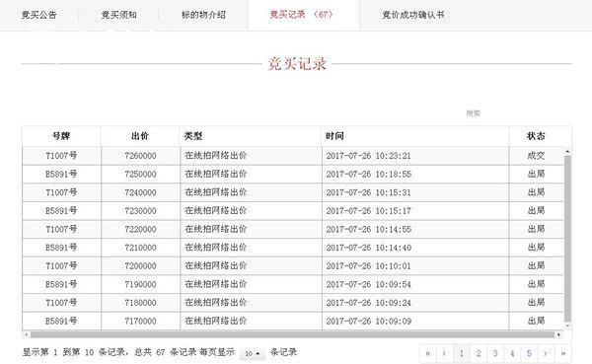Click the table scrollbar up arrow

pyautogui.click(x=567, y=151)
